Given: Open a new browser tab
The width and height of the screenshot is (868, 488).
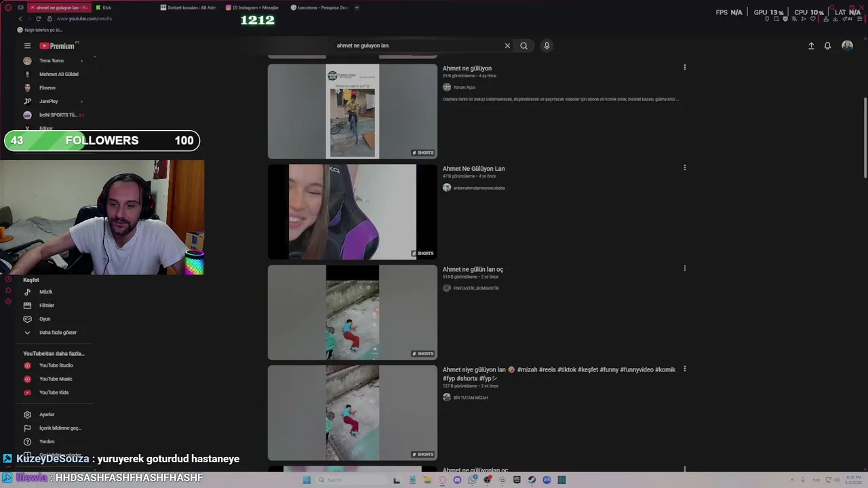Looking at the screenshot, I should pos(357,7).
